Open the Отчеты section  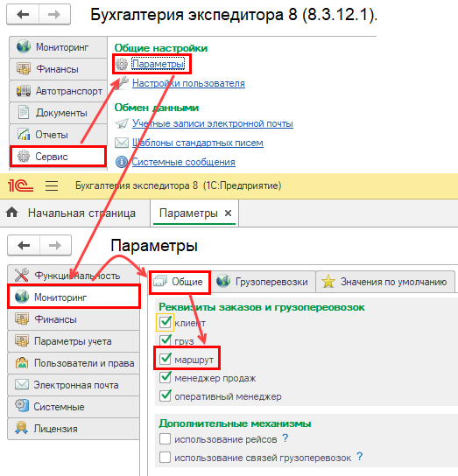(58, 135)
